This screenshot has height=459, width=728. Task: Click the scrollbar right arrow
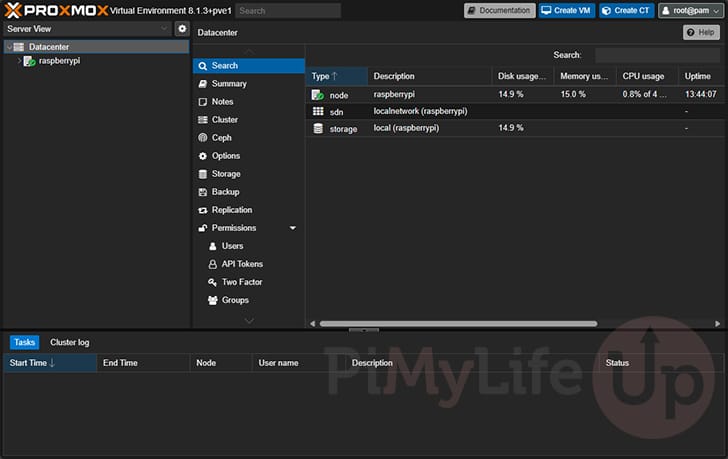[x=718, y=323]
